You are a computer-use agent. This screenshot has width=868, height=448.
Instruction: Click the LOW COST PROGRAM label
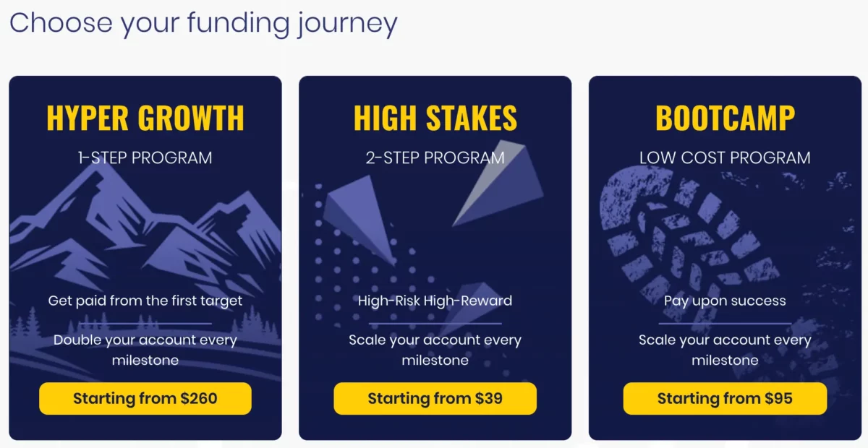pos(725,158)
